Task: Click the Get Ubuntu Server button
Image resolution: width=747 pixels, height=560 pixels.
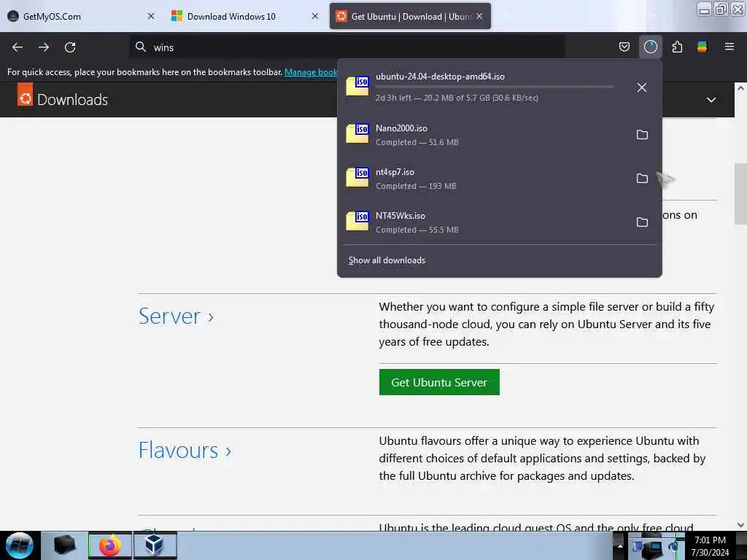Action: click(439, 382)
